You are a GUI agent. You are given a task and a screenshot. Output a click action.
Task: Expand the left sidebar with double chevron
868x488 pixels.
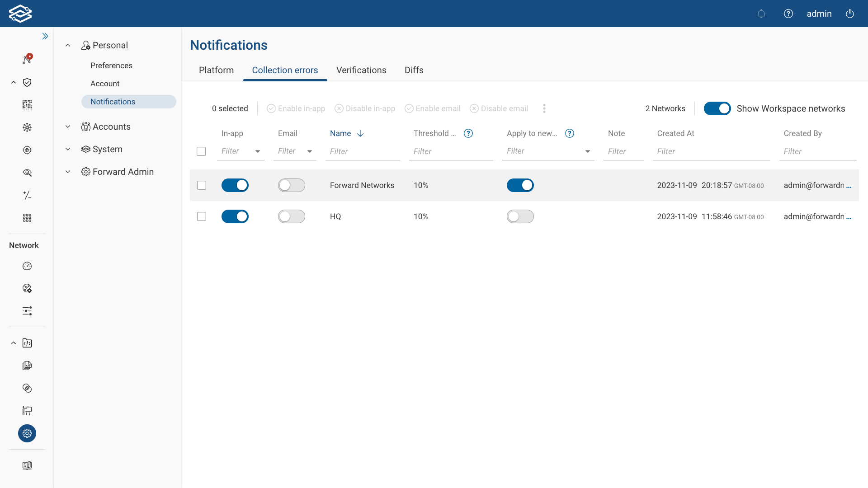pos(45,36)
